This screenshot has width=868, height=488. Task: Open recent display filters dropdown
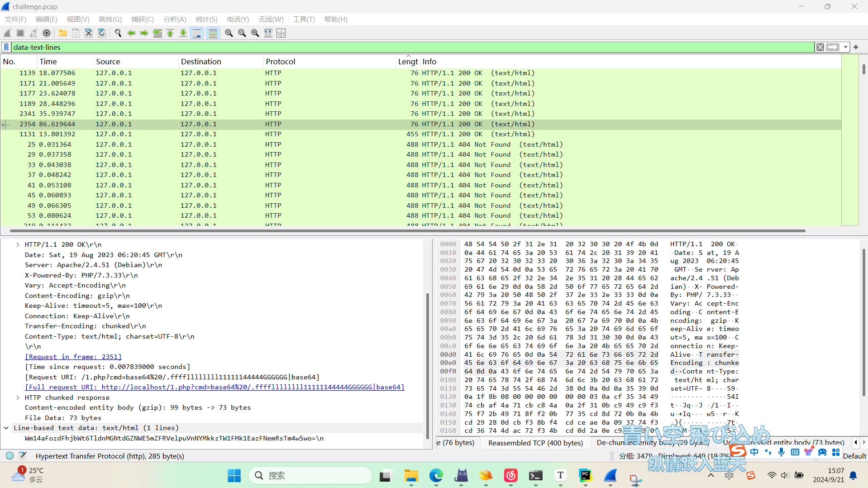(x=845, y=47)
